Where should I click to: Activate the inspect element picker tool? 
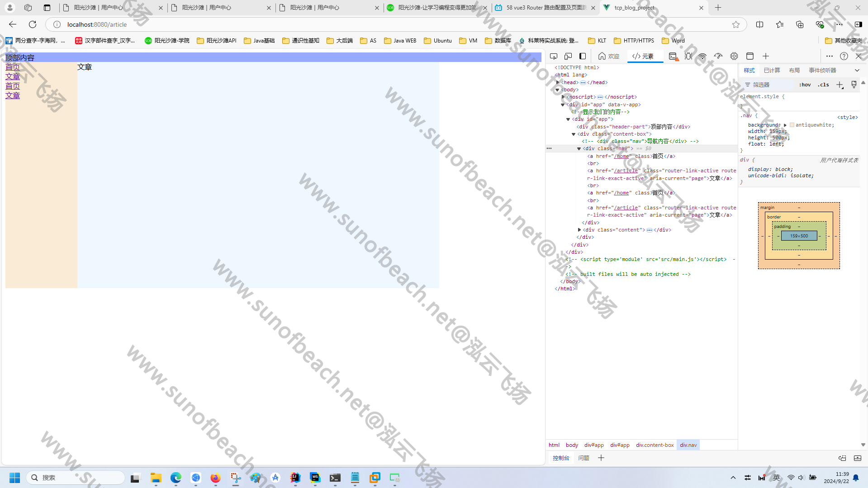[x=553, y=56]
